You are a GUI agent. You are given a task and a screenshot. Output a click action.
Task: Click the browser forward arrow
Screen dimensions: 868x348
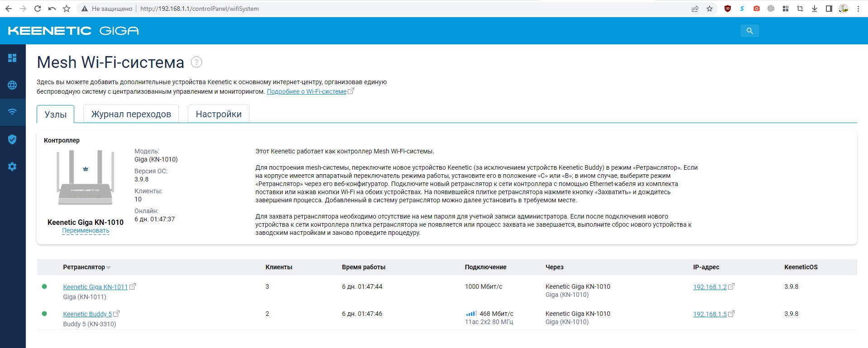[x=23, y=9]
